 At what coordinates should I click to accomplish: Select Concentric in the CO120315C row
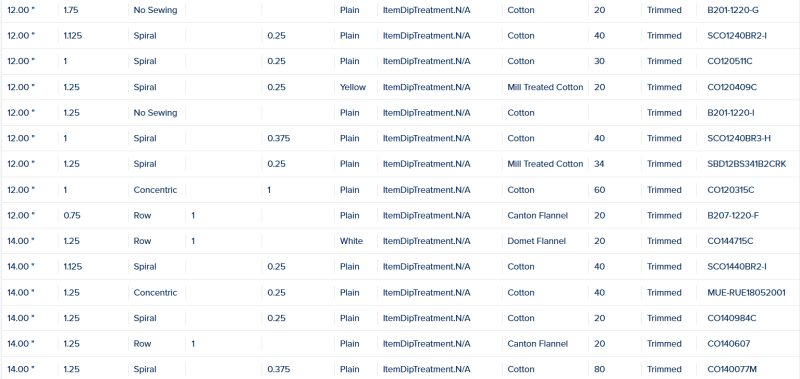coord(156,190)
